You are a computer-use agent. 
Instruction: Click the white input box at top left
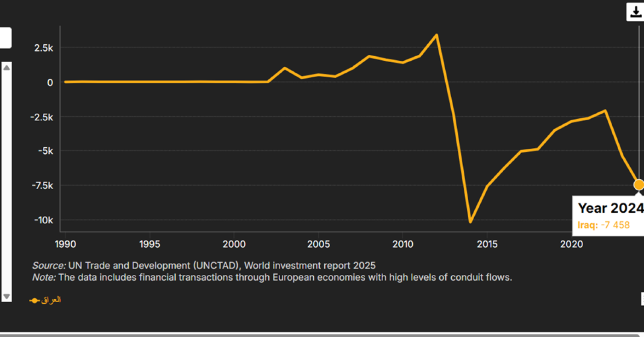pos(5,38)
